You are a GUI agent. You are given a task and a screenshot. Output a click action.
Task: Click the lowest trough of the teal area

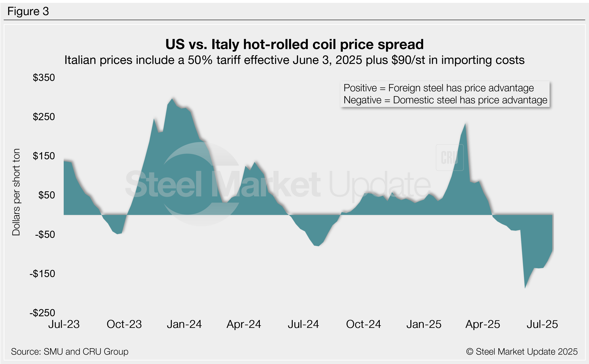[525, 287]
